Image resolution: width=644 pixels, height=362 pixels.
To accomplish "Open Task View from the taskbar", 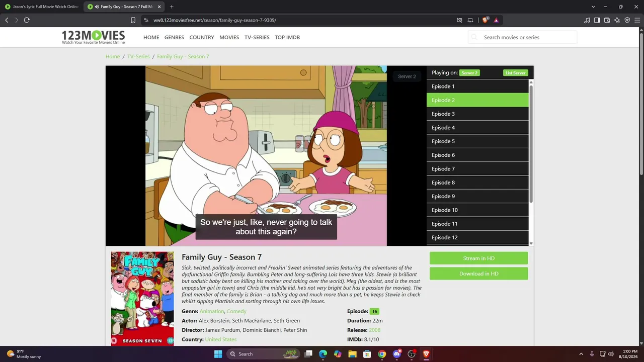I will [x=308, y=354].
